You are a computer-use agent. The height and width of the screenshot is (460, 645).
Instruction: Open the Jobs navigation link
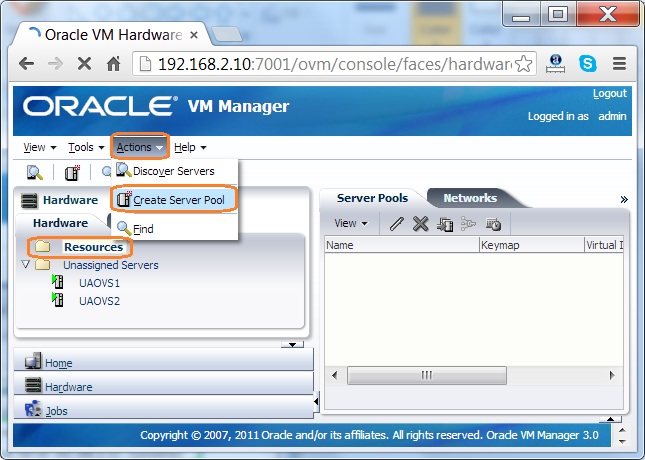(56, 411)
